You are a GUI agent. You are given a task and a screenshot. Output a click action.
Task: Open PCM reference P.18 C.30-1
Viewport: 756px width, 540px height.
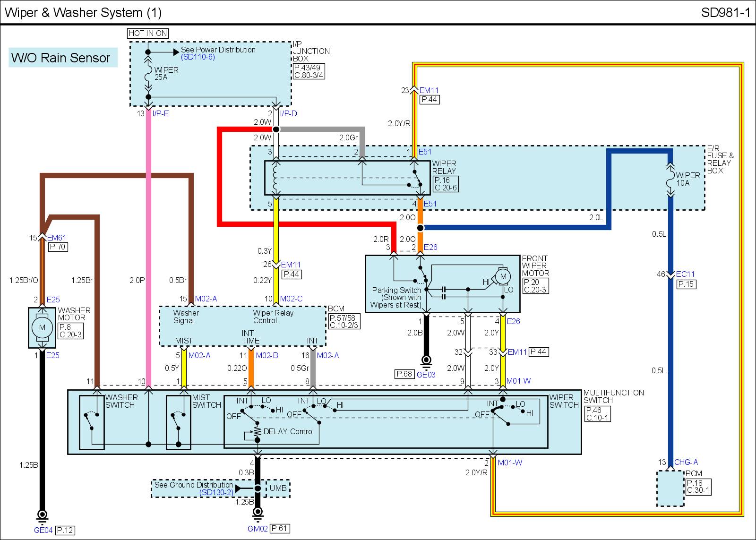click(x=698, y=487)
